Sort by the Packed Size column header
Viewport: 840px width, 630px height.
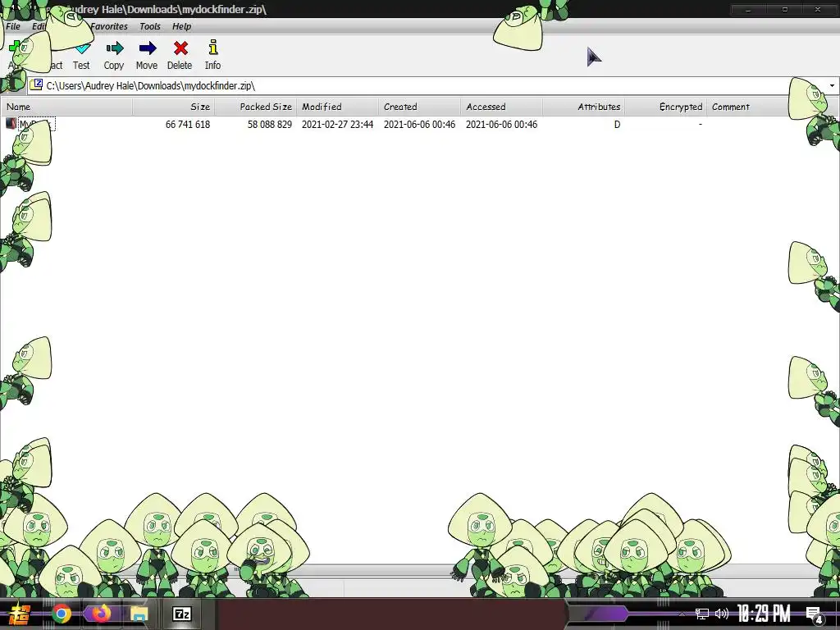[x=256, y=107]
